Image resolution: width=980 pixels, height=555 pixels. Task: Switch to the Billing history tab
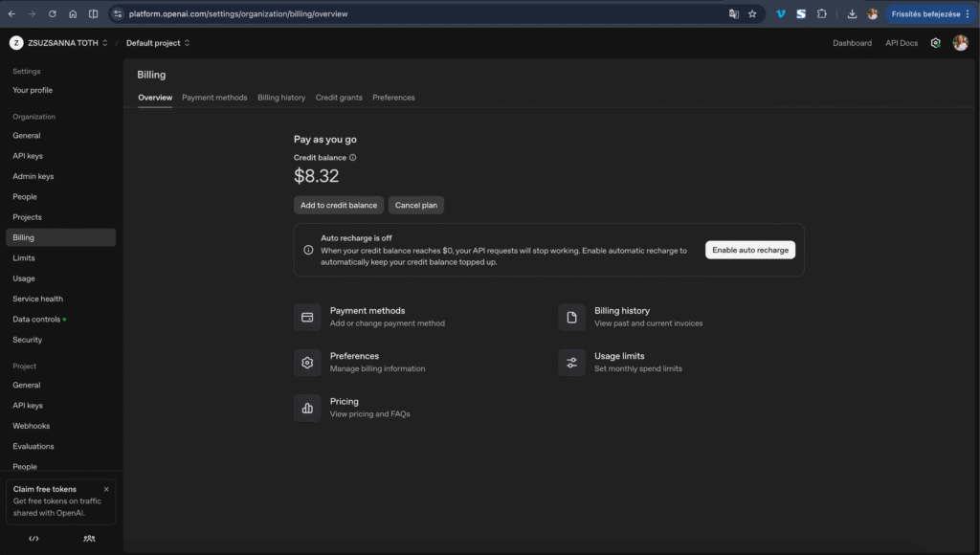coord(279,97)
